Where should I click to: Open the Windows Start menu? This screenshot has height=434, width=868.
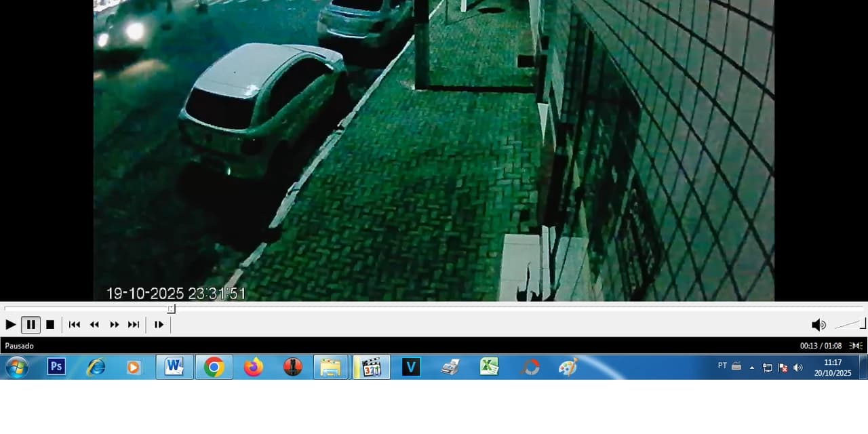(17, 368)
